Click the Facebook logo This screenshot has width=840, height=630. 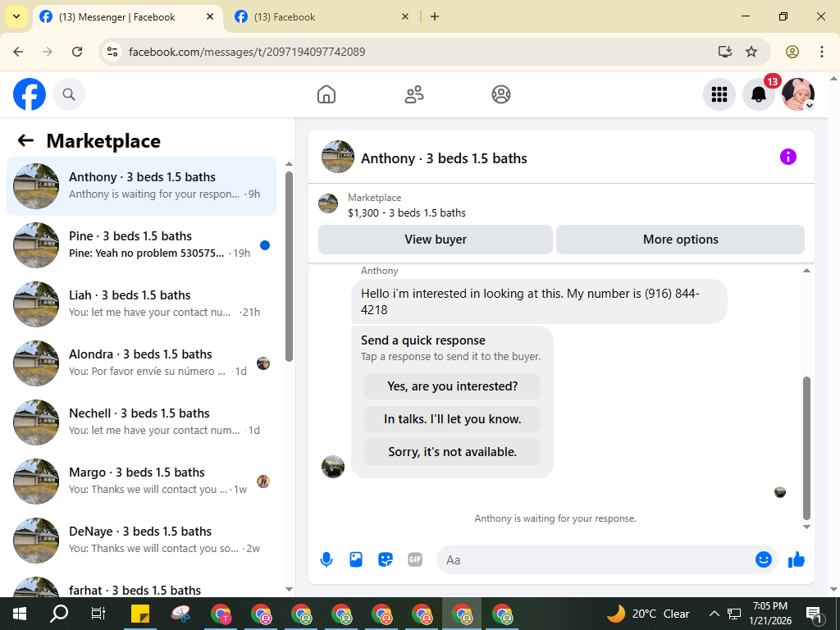(30, 94)
